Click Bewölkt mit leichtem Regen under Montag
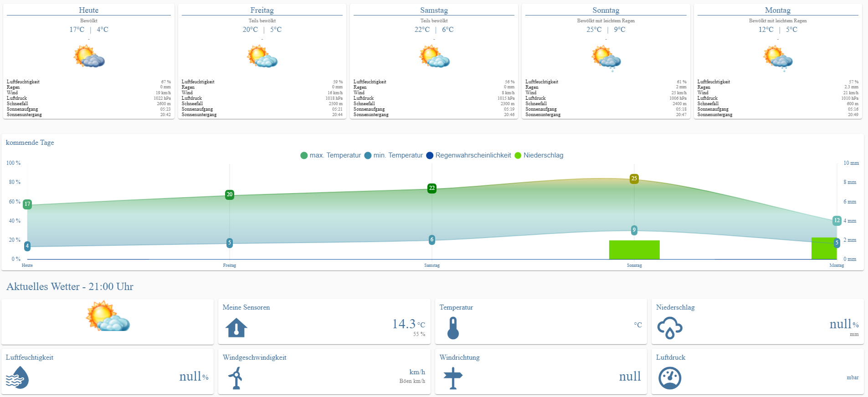Viewport: 868px width, 397px height. point(778,20)
